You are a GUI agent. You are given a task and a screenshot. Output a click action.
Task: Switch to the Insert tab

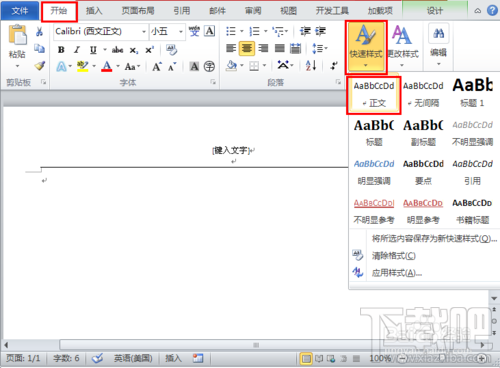click(x=94, y=11)
